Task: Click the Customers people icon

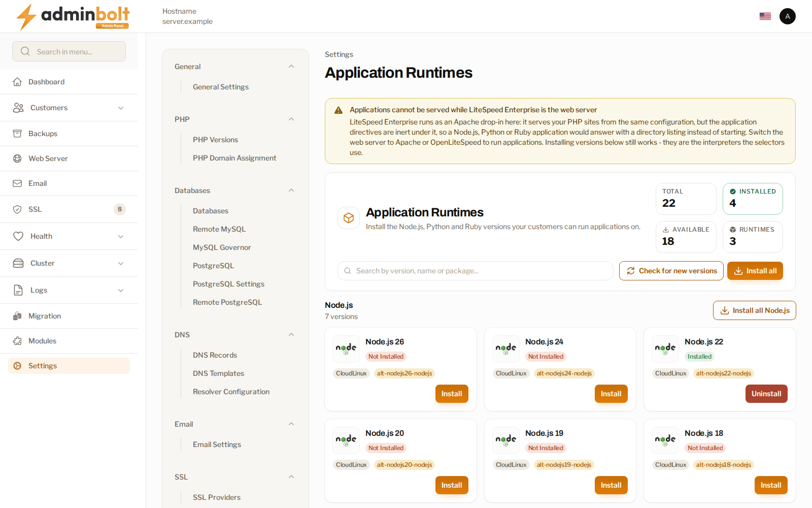Action: [x=18, y=108]
